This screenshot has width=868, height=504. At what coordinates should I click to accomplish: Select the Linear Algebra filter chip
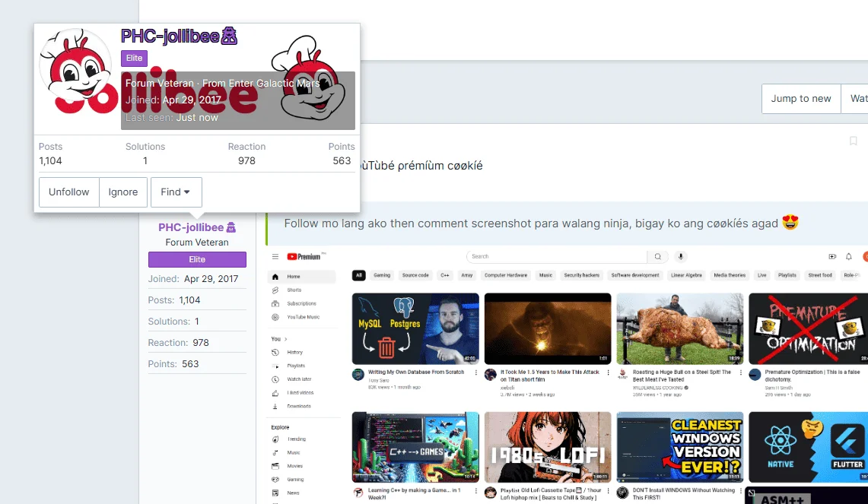pos(686,275)
